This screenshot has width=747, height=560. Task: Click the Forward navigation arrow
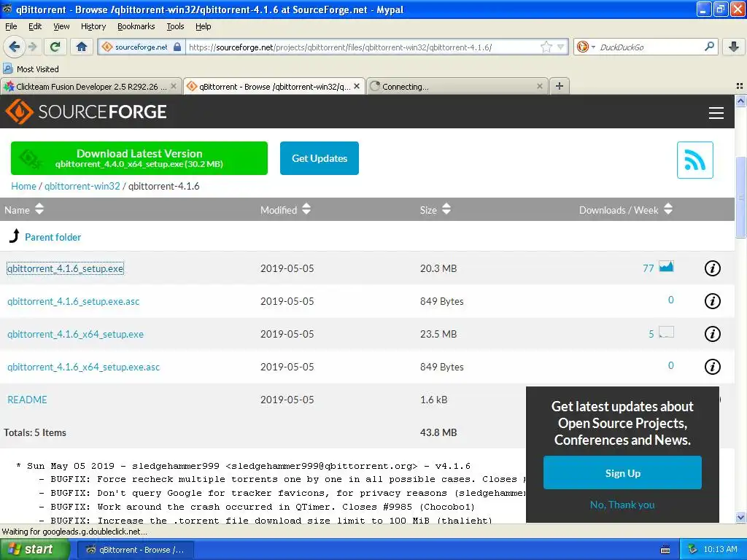(x=32, y=47)
